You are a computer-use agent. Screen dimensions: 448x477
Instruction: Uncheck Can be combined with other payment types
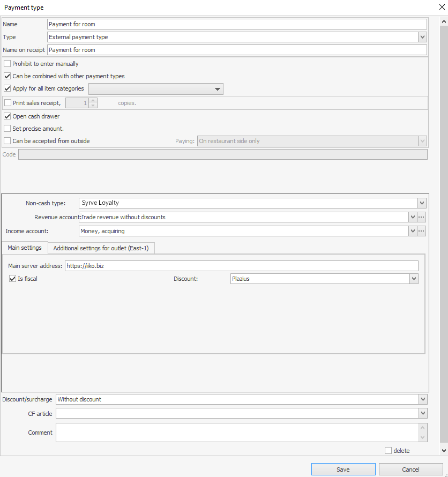(8, 76)
